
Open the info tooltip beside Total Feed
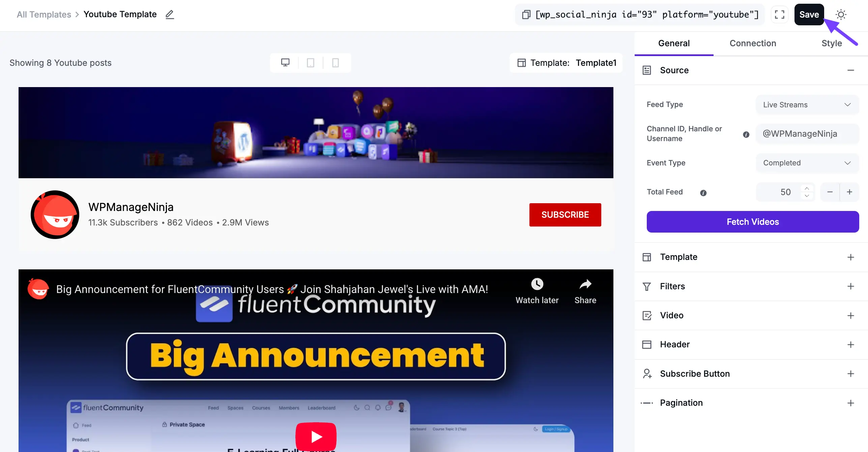[x=703, y=193]
